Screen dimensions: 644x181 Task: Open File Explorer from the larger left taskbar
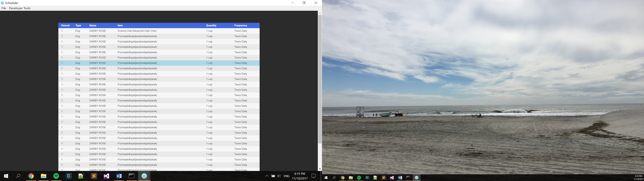coord(43,176)
